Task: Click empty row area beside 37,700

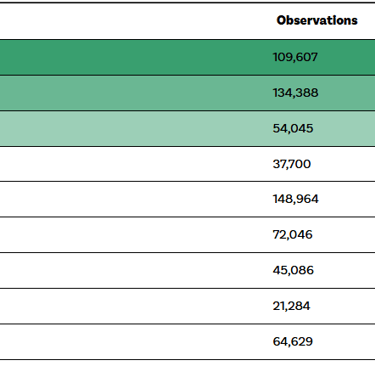Action: (133, 164)
